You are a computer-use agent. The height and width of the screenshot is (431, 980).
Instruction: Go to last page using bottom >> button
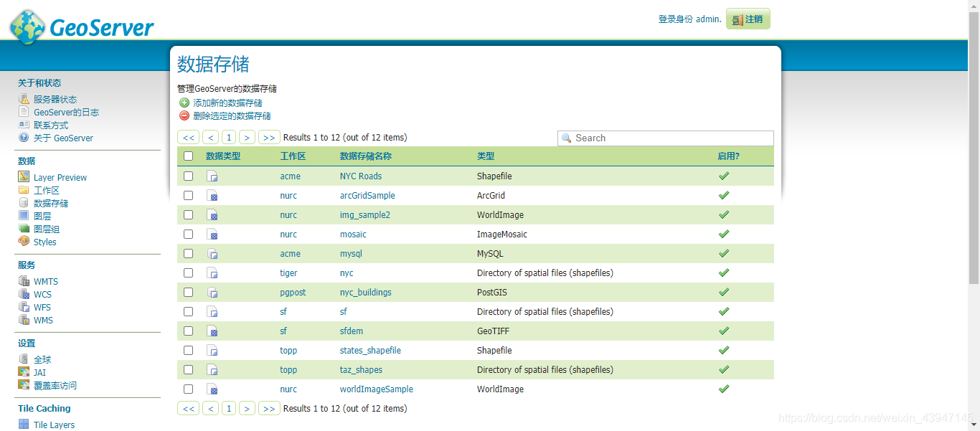click(x=269, y=408)
